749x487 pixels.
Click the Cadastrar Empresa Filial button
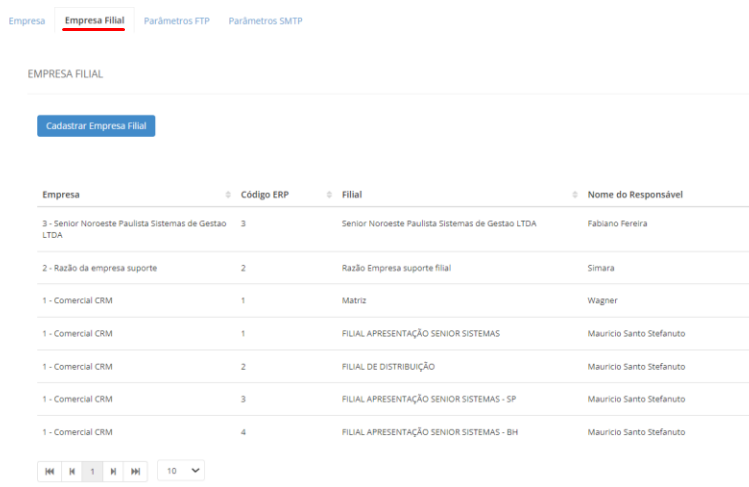[x=96, y=126]
